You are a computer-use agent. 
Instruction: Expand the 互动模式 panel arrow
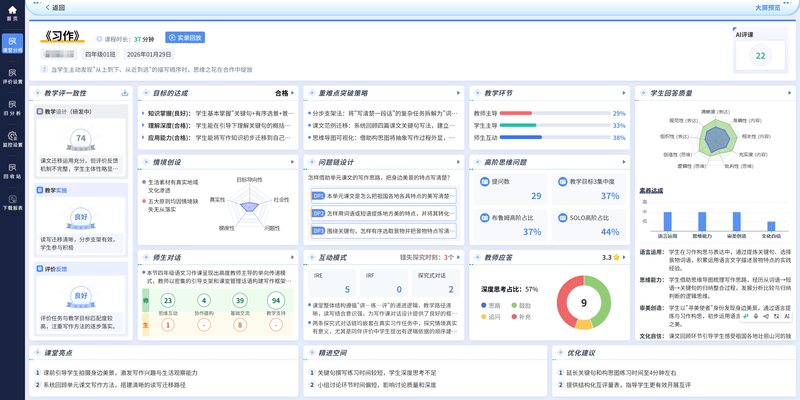(x=458, y=257)
